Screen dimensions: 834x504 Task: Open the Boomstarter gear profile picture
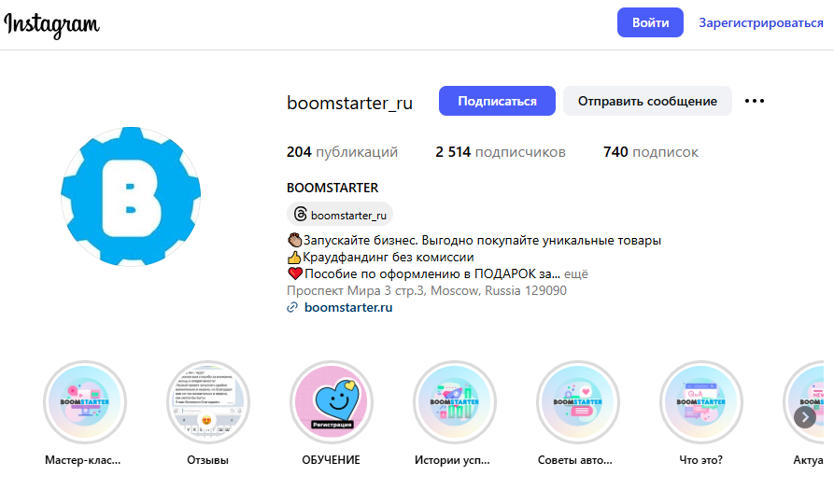tap(131, 196)
